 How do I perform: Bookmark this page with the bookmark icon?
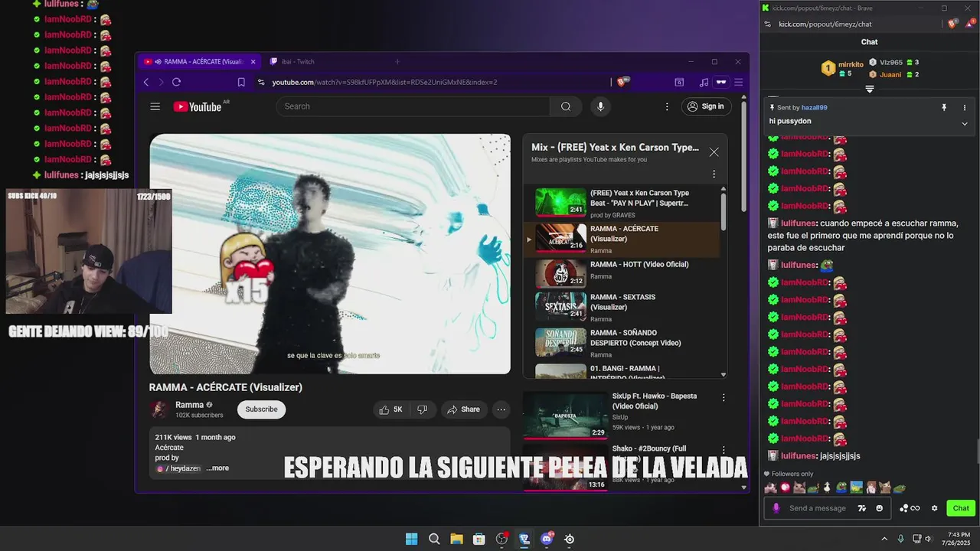(241, 82)
